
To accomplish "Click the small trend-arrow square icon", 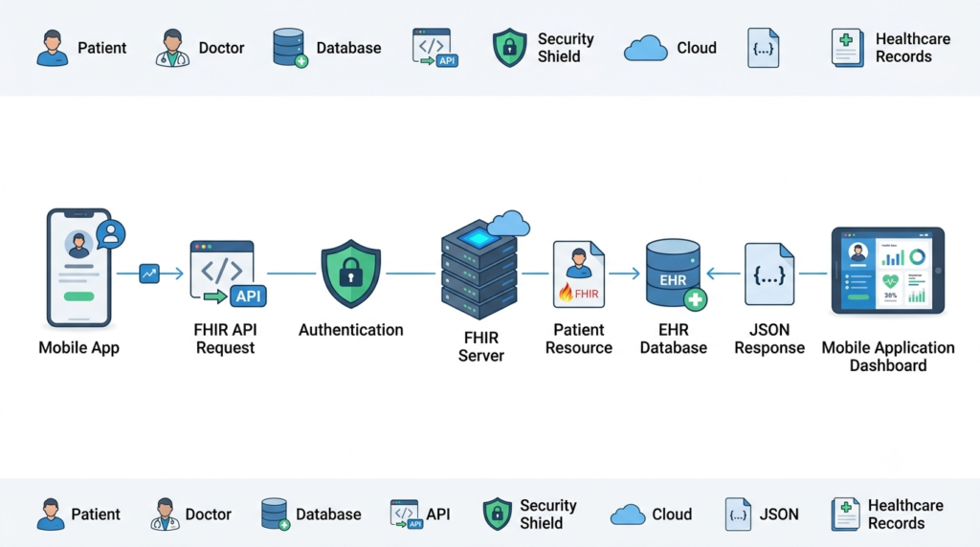I will tap(149, 273).
